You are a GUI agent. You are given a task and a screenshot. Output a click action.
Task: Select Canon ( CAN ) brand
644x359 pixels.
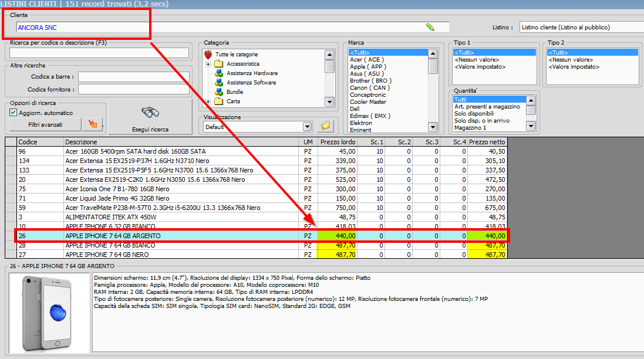tap(370, 87)
